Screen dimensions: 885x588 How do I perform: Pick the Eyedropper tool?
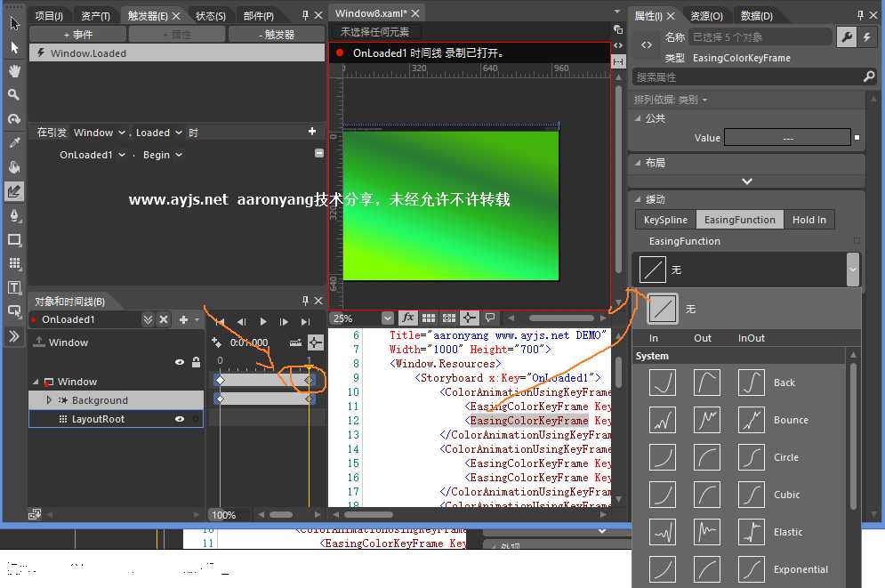pyautogui.click(x=14, y=142)
